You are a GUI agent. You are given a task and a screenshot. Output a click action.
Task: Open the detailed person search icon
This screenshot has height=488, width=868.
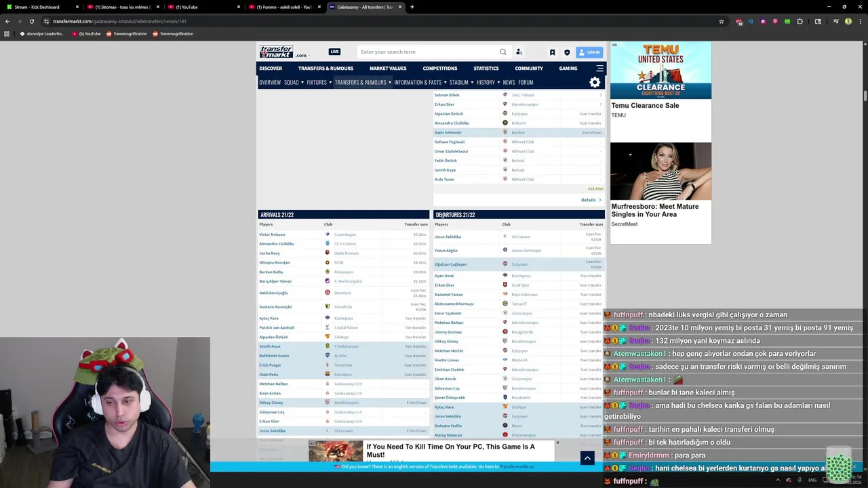click(519, 52)
